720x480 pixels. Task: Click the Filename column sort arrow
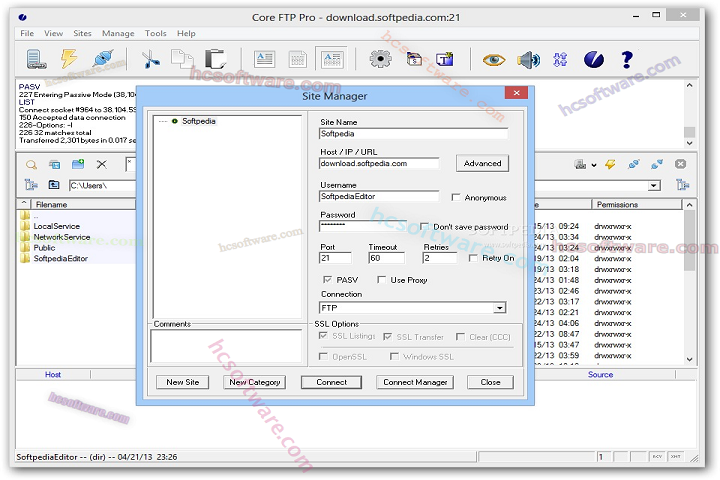24,204
